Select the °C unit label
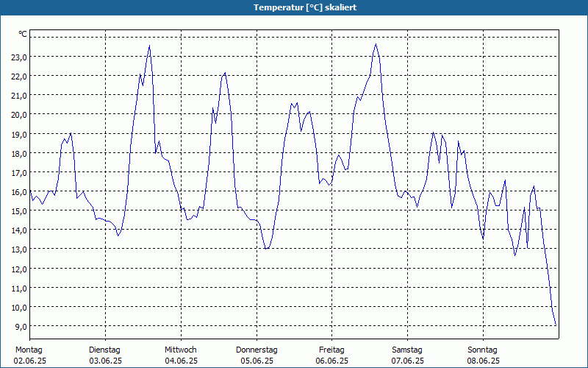The height and width of the screenshot is (368, 588). click(23, 34)
